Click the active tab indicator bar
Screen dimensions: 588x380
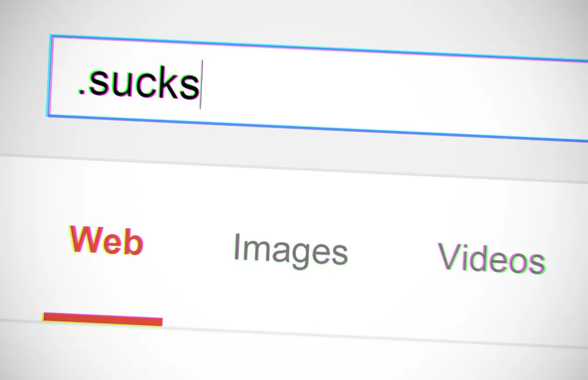coord(103,319)
